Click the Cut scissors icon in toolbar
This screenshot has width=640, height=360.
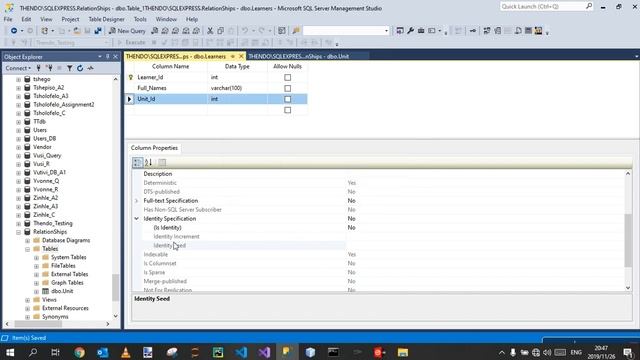tap(210, 31)
